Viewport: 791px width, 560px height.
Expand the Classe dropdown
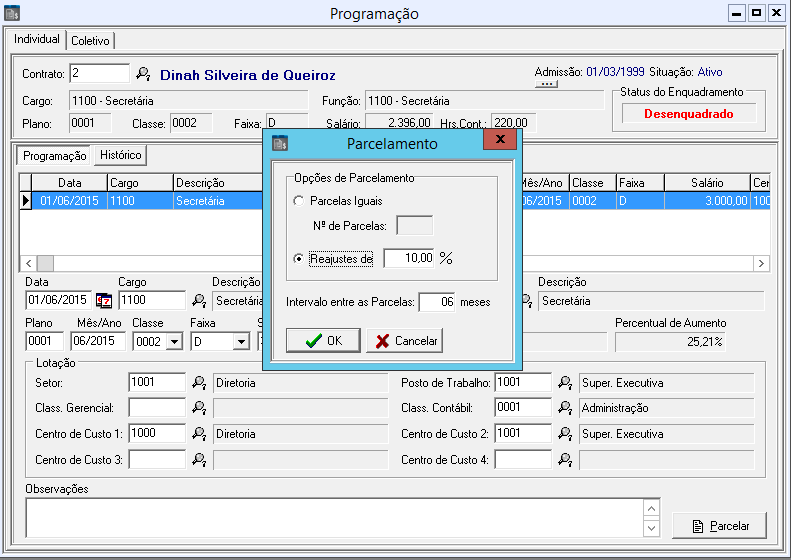tap(174, 342)
